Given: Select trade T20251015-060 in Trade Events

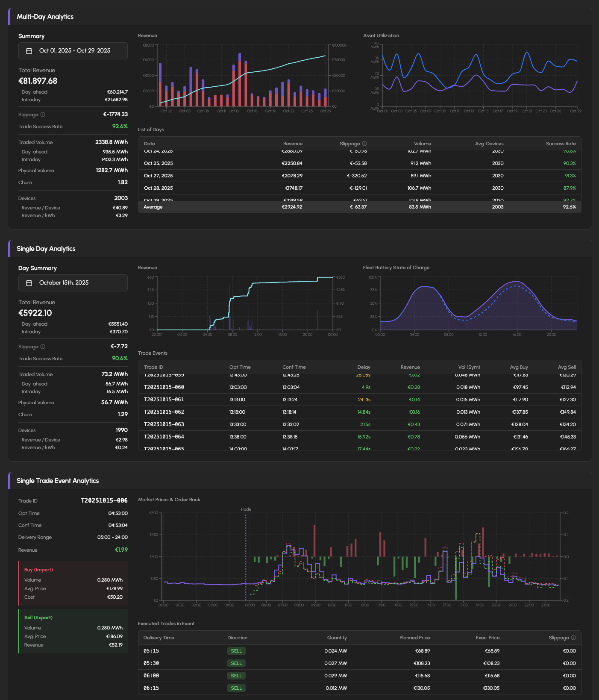Looking at the screenshot, I should click(x=359, y=387).
